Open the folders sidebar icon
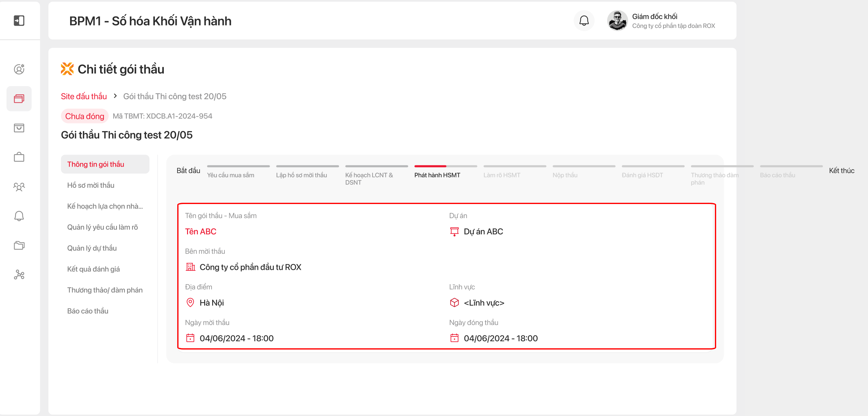Screen dimensions: 868x416 [x=19, y=245]
